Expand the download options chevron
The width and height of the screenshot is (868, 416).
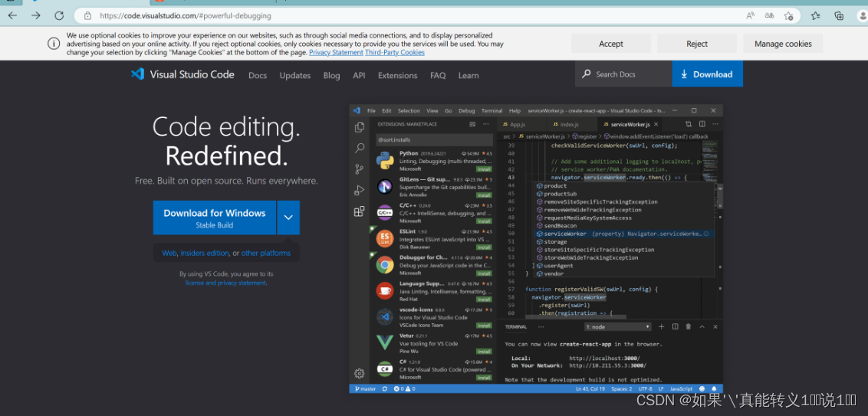[x=288, y=218]
